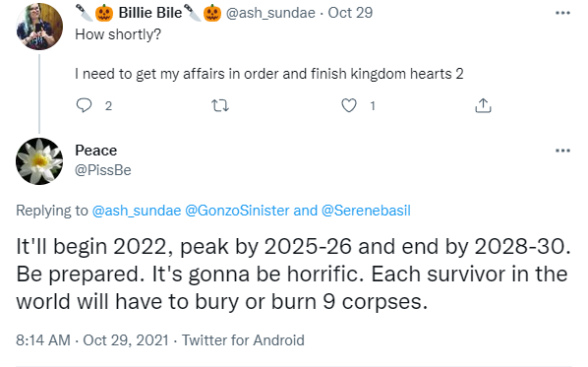
Task: Open the 8:14 AM · Oct 29, 2021 timestamp
Action: (x=92, y=340)
